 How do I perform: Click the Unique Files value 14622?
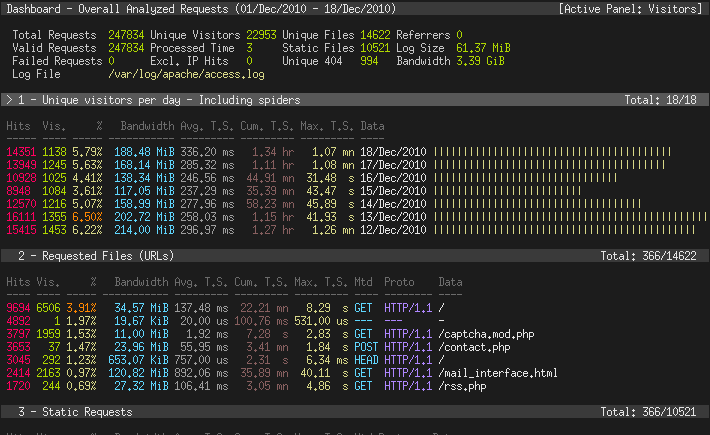tap(375, 35)
